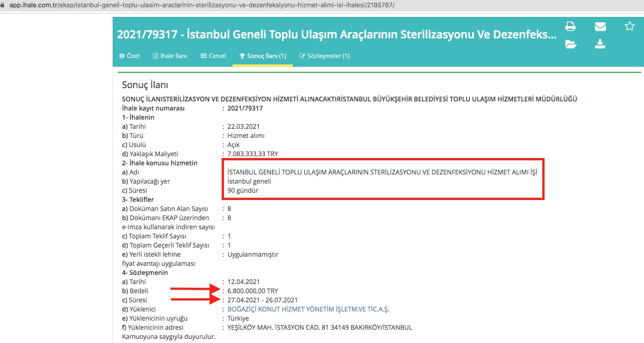Select contract amount 6.800.000,00 TRY
Screen dimensions: 644x343
[x=253, y=291]
